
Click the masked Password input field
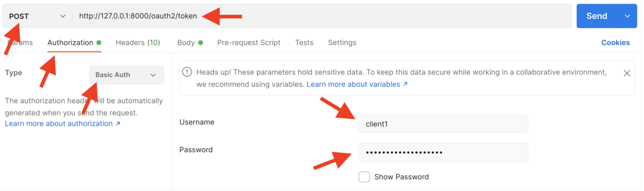(x=443, y=152)
